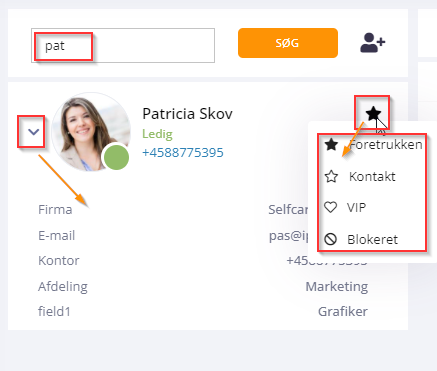437x371 pixels.
Task: Click the filled star beside Foretrukken
Action: [x=331, y=144]
